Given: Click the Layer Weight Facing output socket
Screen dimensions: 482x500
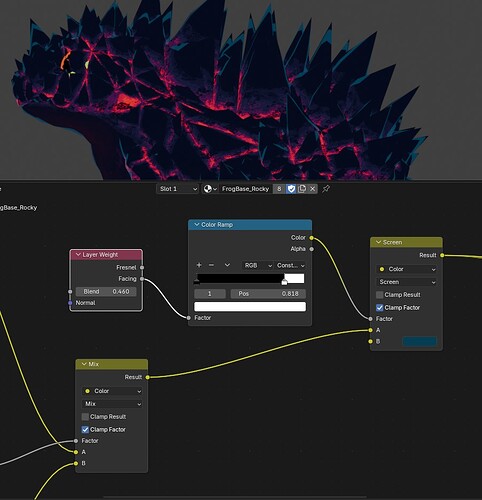Looking at the screenshot, I should coord(142,279).
